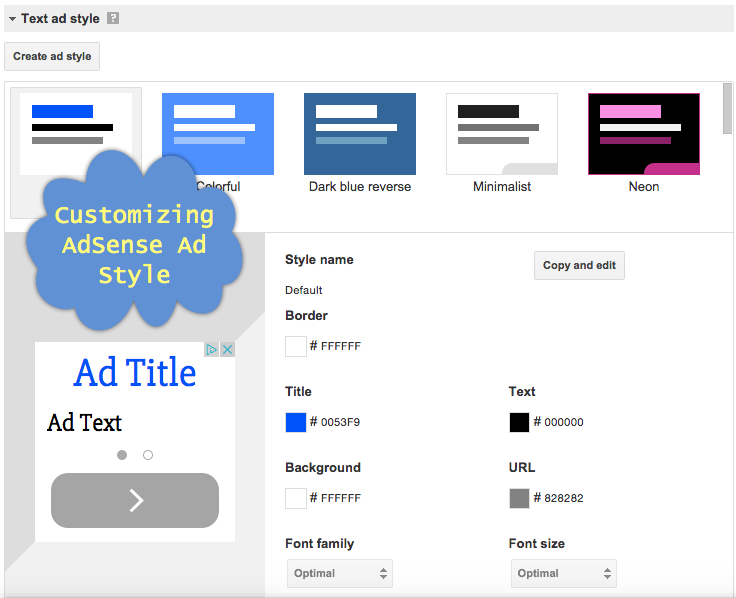This screenshot has height=598, width=736.
Task: Open the Title color swatch
Action: point(296,422)
